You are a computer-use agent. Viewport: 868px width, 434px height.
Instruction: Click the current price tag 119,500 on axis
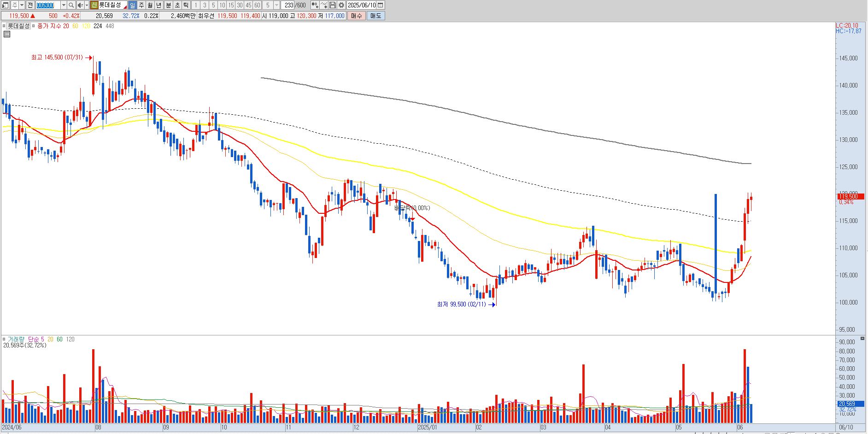(850, 197)
